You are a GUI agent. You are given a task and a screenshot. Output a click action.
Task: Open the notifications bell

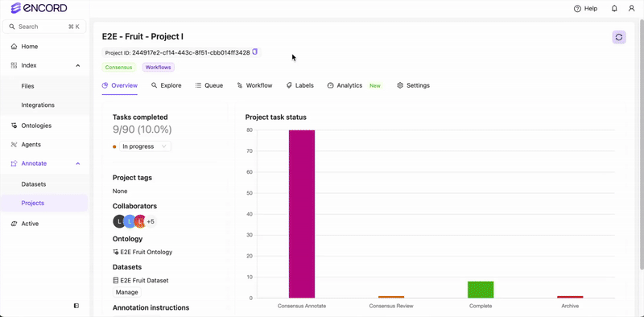tap(614, 9)
